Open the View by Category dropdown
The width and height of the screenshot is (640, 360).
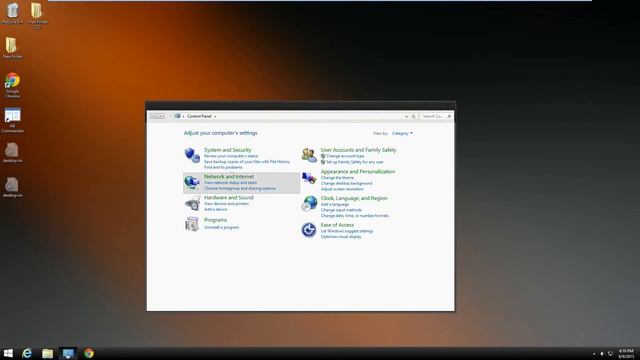click(402, 133)
